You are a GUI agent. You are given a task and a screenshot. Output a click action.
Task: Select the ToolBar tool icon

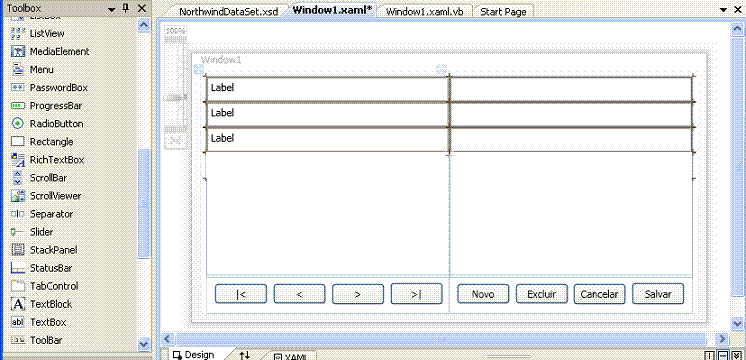pyautogui.click(x=18, y=340)
